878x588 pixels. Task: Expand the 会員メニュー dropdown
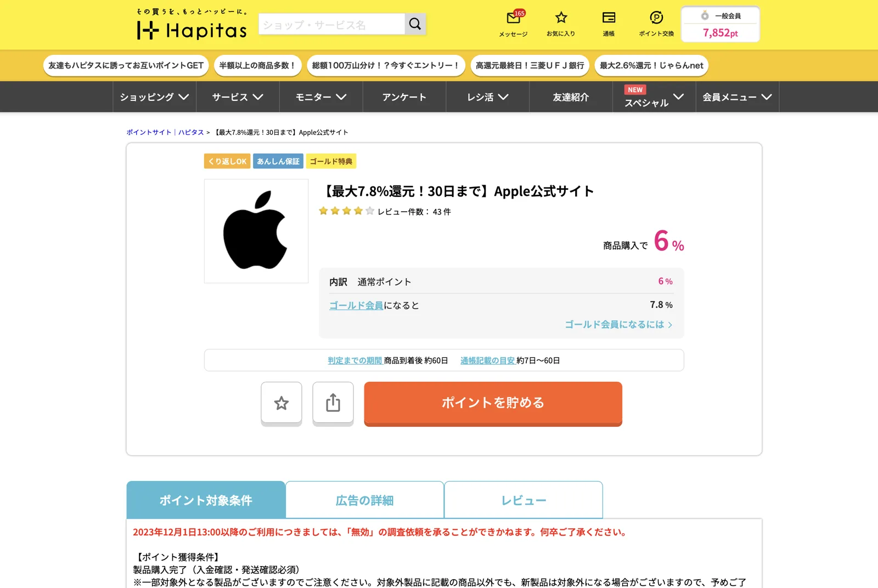(738, 97)
